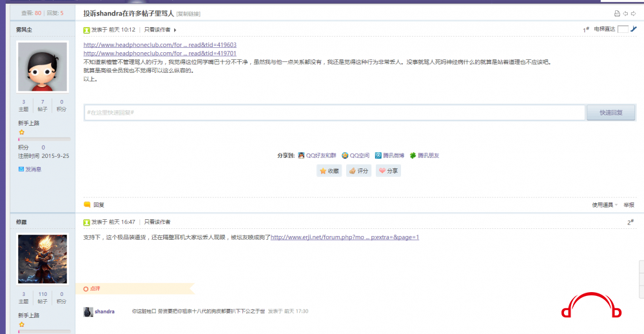
Task: Click 雾风尘's 积分 count of 0
Action: click(x=62, y=102)
